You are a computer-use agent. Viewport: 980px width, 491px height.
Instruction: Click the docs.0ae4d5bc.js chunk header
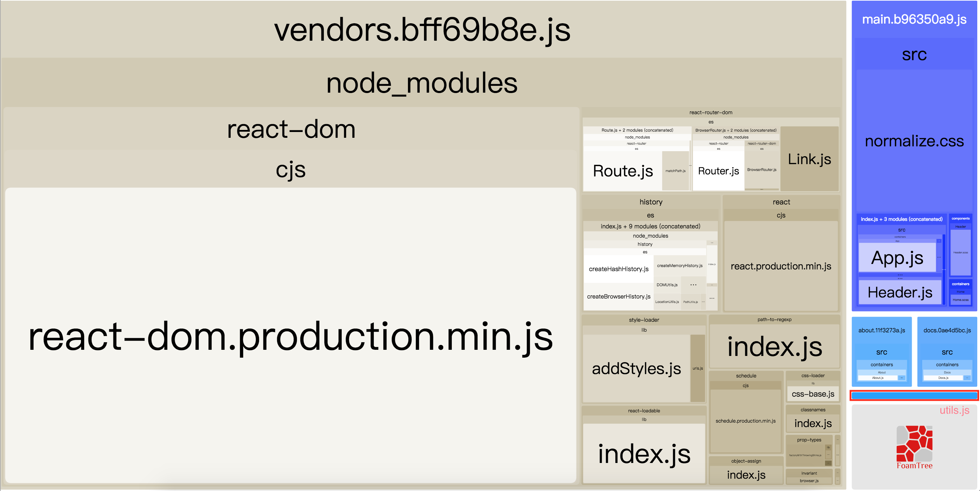[x=947, y=330]
